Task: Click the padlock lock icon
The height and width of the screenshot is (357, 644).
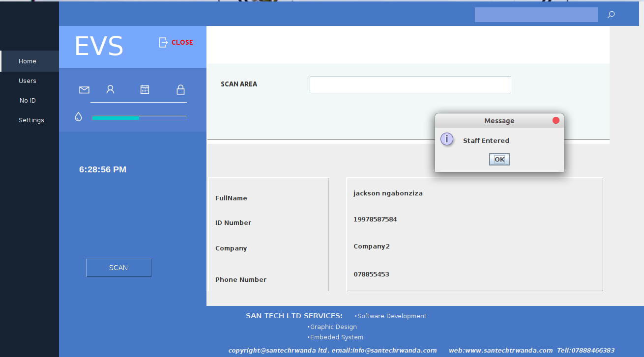Action: click(x=180, y=89)
